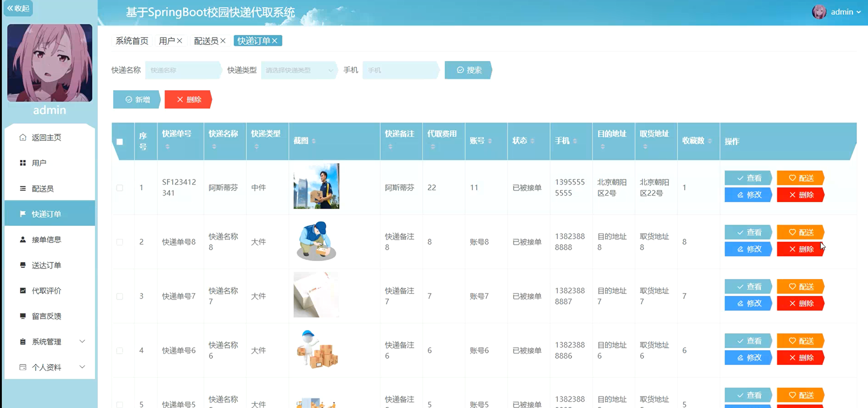Expand the 个人资料 submenu chevron
The image size is (868, 408).
coord(82,367)
